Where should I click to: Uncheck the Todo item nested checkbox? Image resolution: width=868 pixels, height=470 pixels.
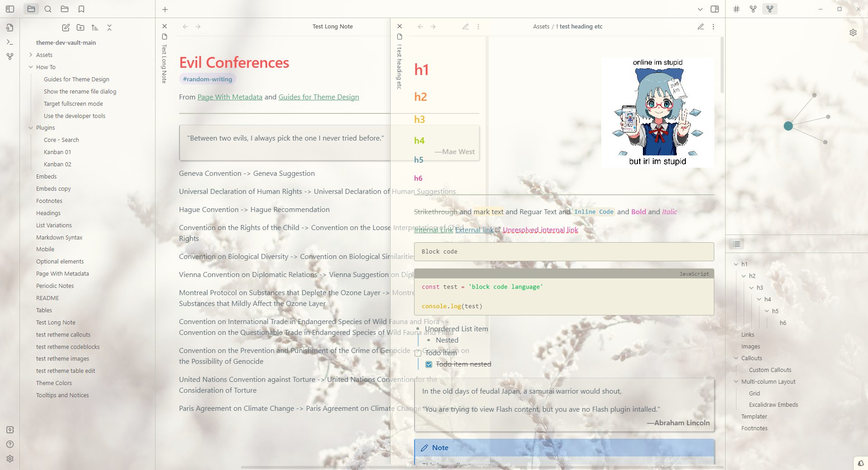[x=429, y=364]
